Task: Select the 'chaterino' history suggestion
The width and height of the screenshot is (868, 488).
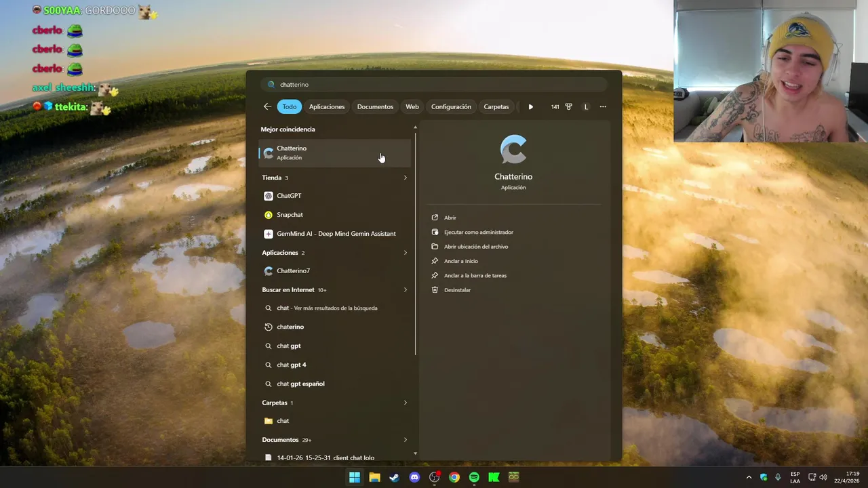Action: [335, 327]
